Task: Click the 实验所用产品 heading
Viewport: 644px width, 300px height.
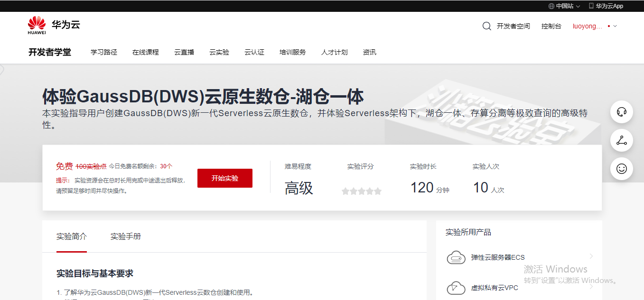Action: pyautogui.click(x=468, y=232)
